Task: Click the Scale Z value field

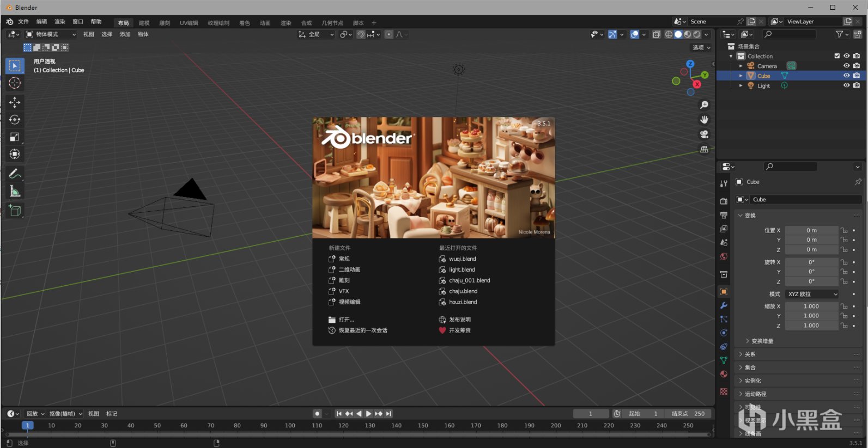Action: (x=811, y=326)
